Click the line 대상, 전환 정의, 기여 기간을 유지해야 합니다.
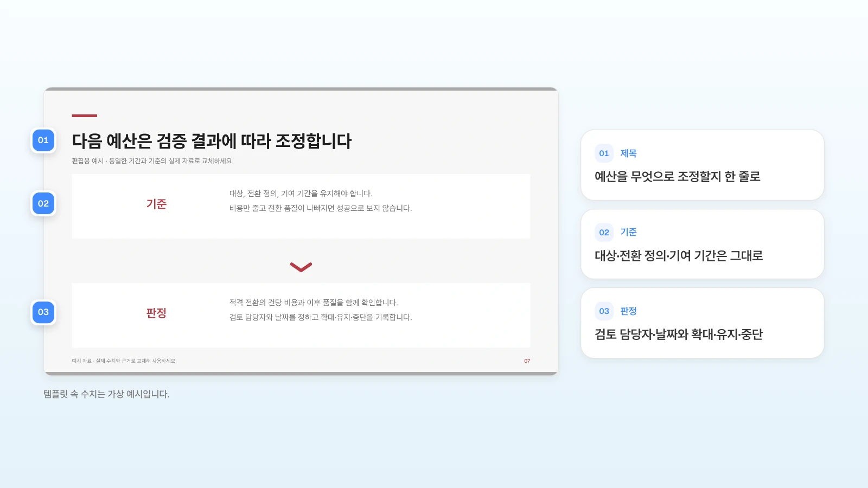 301,194
